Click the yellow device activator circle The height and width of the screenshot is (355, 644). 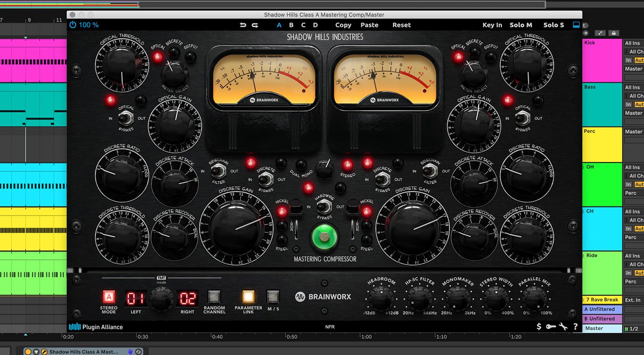click(28, 352)
